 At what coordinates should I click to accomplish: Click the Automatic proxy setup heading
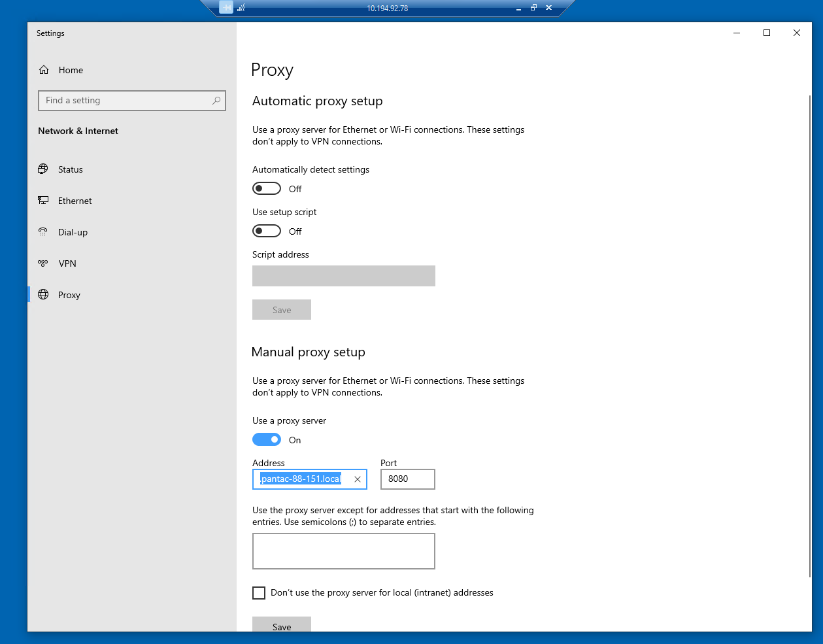[318, 101]
